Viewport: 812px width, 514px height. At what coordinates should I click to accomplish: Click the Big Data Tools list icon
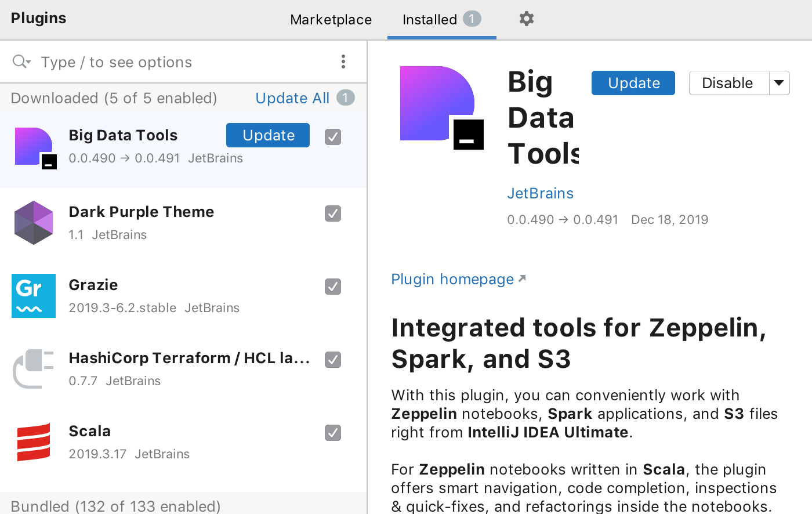(x=35, y=149)
